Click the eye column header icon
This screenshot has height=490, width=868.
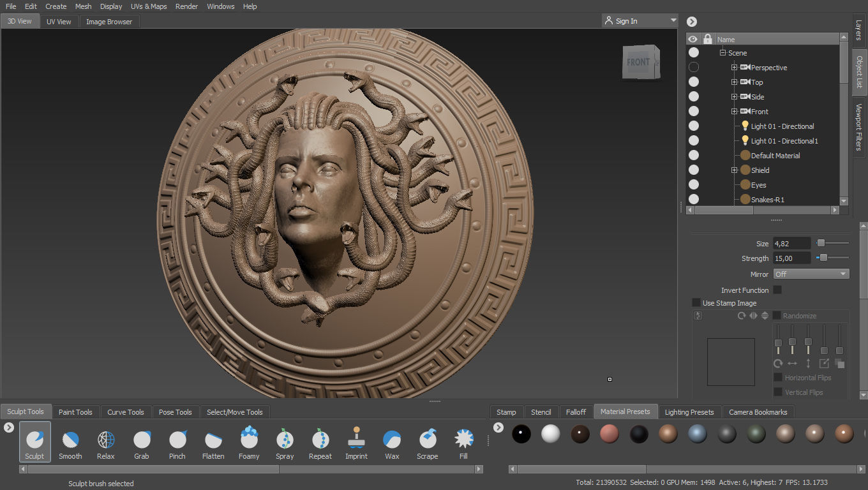pos(693,39)
